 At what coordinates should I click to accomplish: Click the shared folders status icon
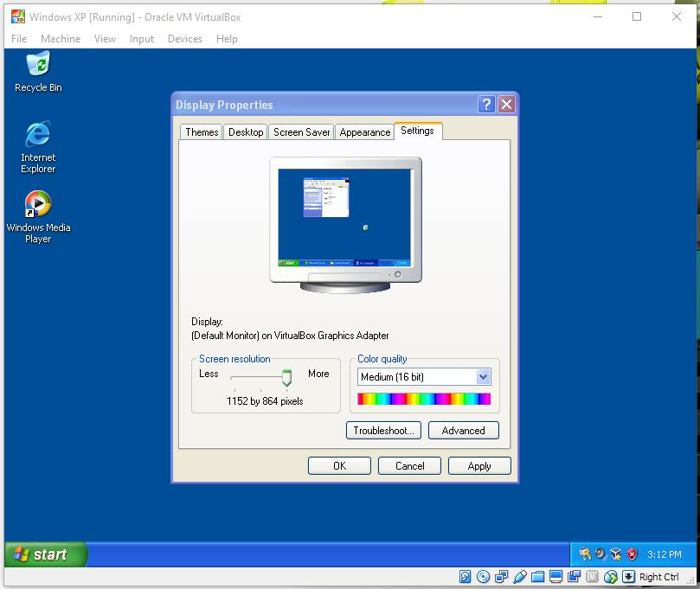click(537, 577)
